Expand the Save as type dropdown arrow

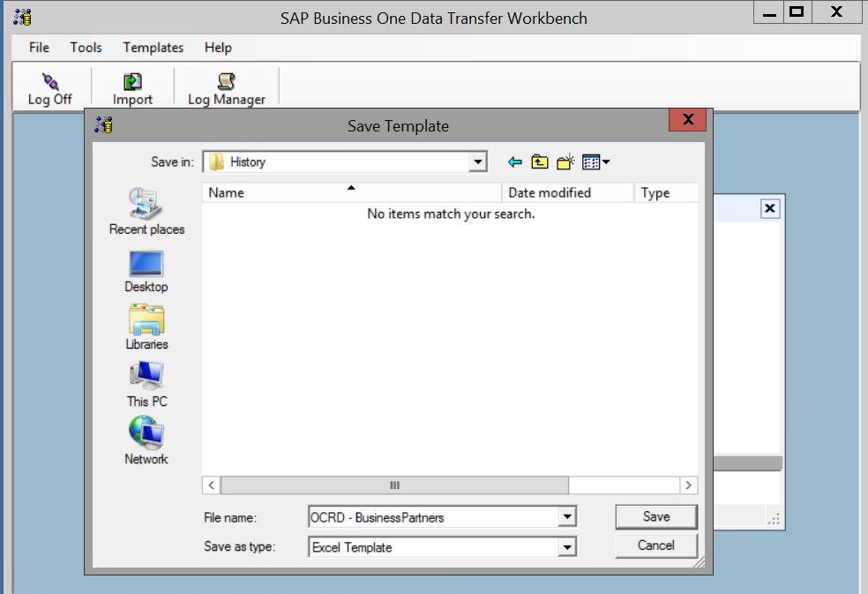[x=567, y=547]
